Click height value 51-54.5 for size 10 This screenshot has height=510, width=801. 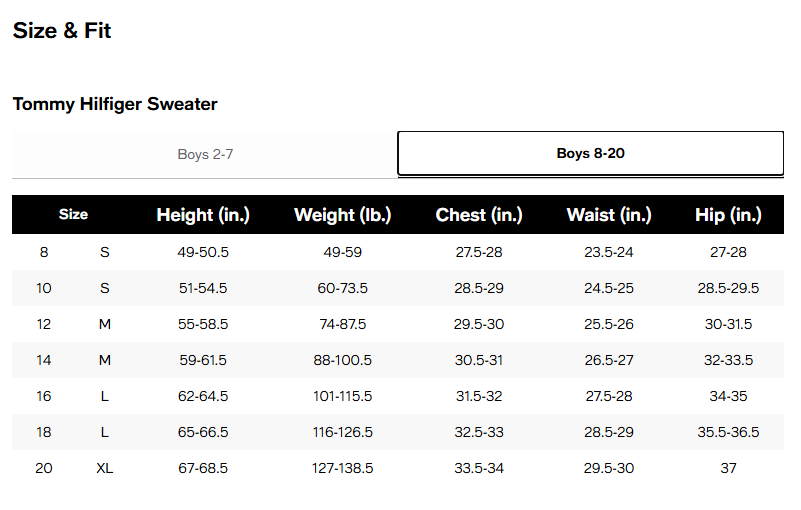(203, 288)
